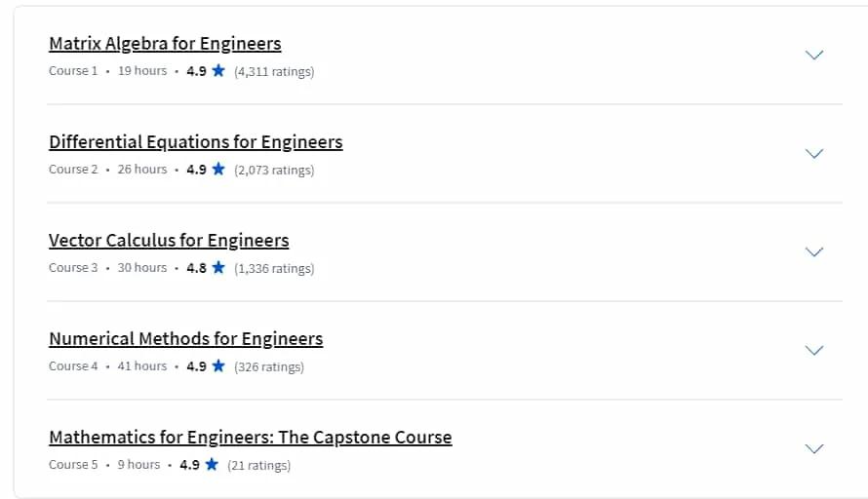Select the 2,073 ratings text
The height and width of the screenshot is (499, 868).
pos(274,170)
